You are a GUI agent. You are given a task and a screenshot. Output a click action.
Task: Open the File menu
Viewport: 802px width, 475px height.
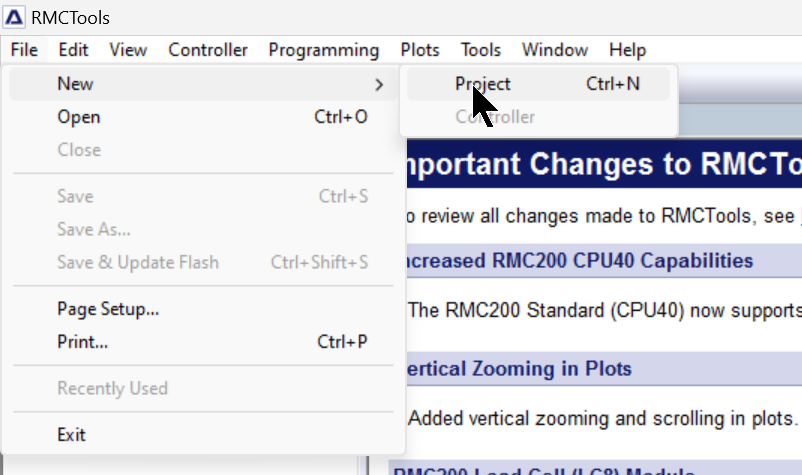(x=24, y=50)
